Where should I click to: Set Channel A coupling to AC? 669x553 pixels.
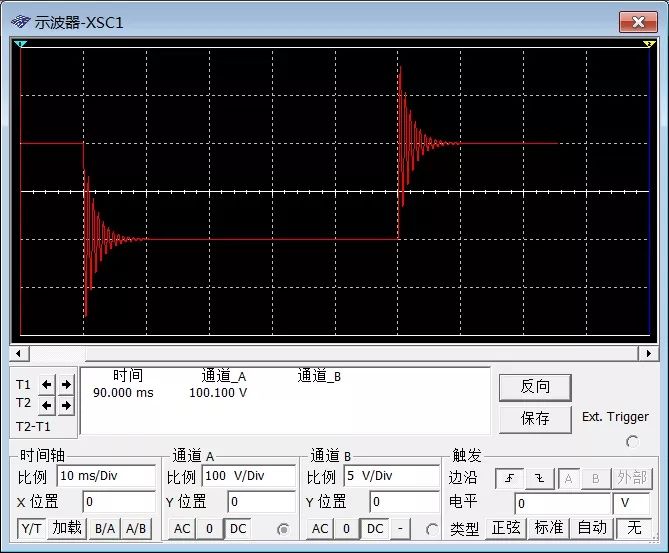click(x=182, y=529)
